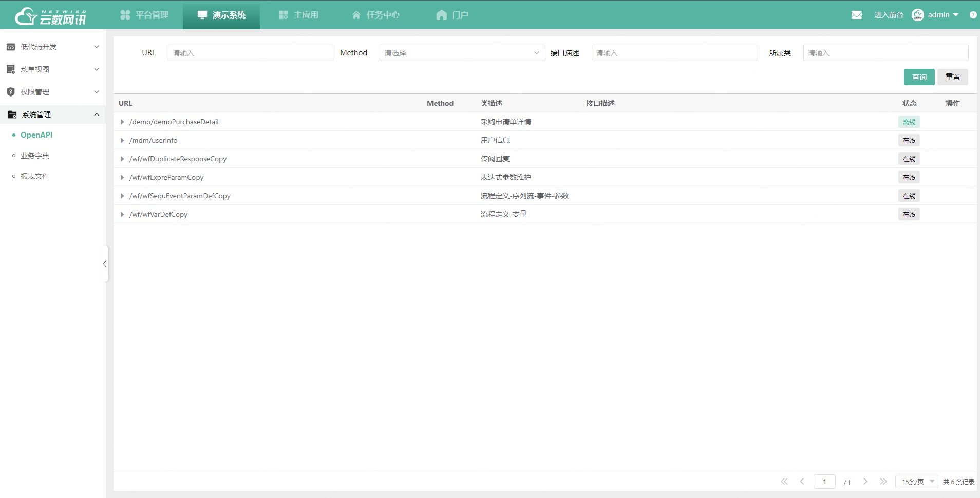Click the 查询 search button
Image resolution: width=980 pixels, height=498 pixels.
pyautogui.click(x=919, y=76)
